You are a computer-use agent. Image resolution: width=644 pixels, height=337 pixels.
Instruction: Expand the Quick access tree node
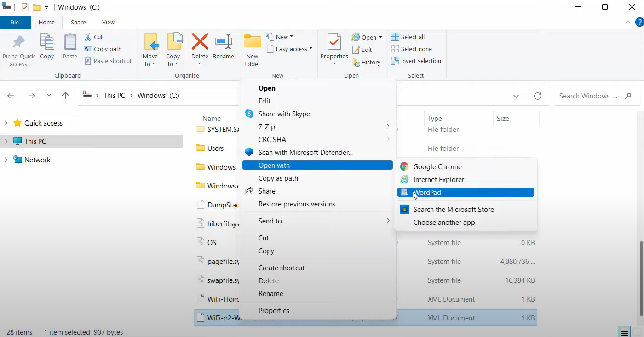[6, 123]
